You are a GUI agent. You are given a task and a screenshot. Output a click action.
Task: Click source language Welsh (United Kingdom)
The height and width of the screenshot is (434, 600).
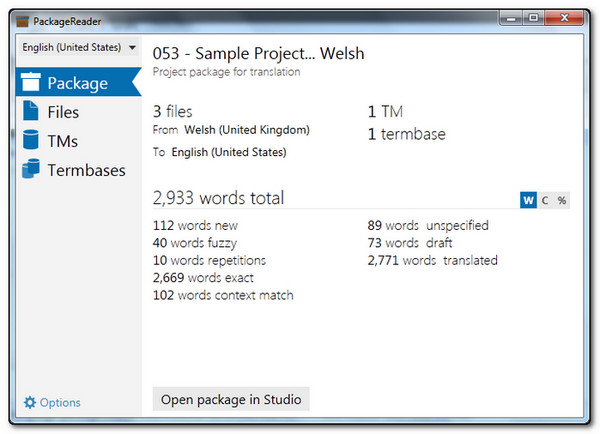click(x=247, y=130)
